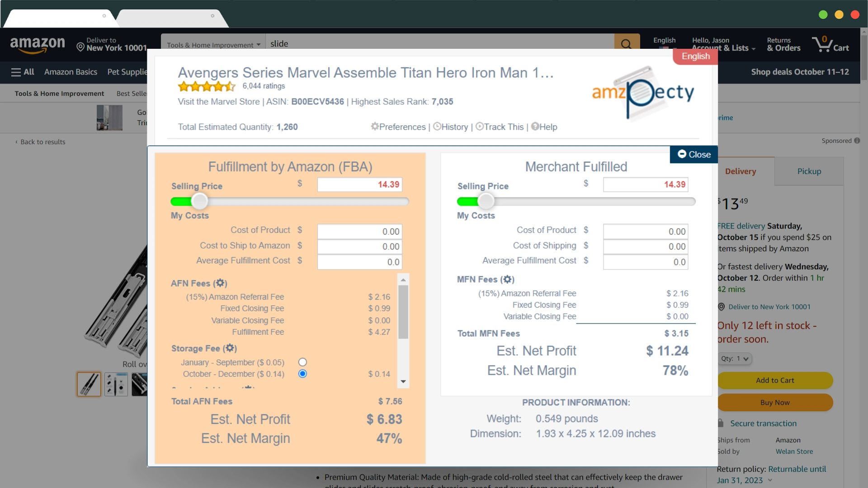Drag the FBA Selling Price slider

tap(200, 201)
